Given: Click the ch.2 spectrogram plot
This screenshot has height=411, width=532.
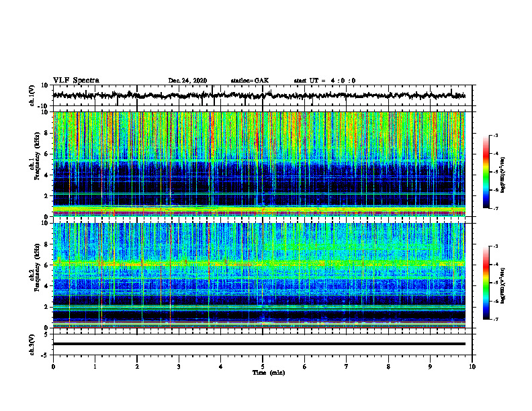Looking at the screenshot, I should click(259, 275).
